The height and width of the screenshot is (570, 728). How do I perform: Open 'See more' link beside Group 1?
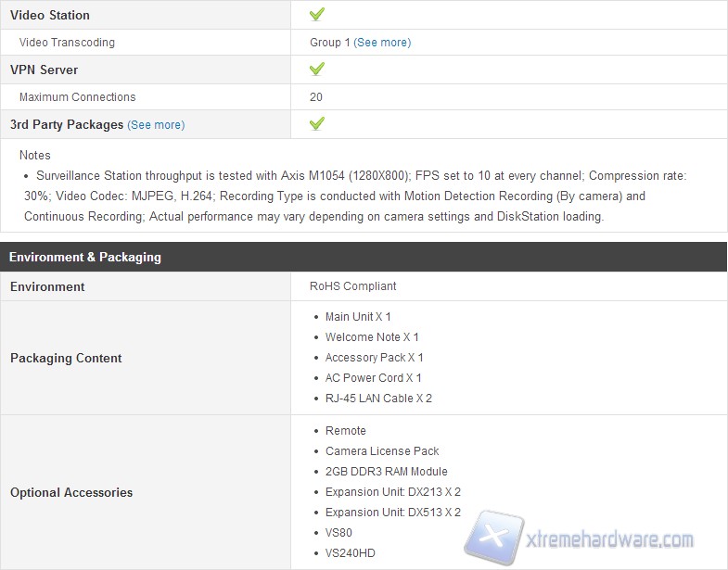(382, 43)
